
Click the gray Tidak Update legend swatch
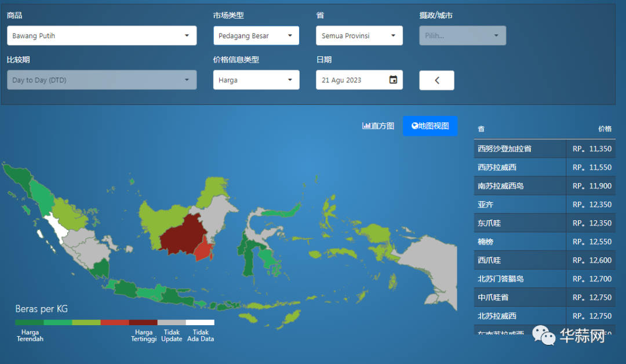[172, 322]
